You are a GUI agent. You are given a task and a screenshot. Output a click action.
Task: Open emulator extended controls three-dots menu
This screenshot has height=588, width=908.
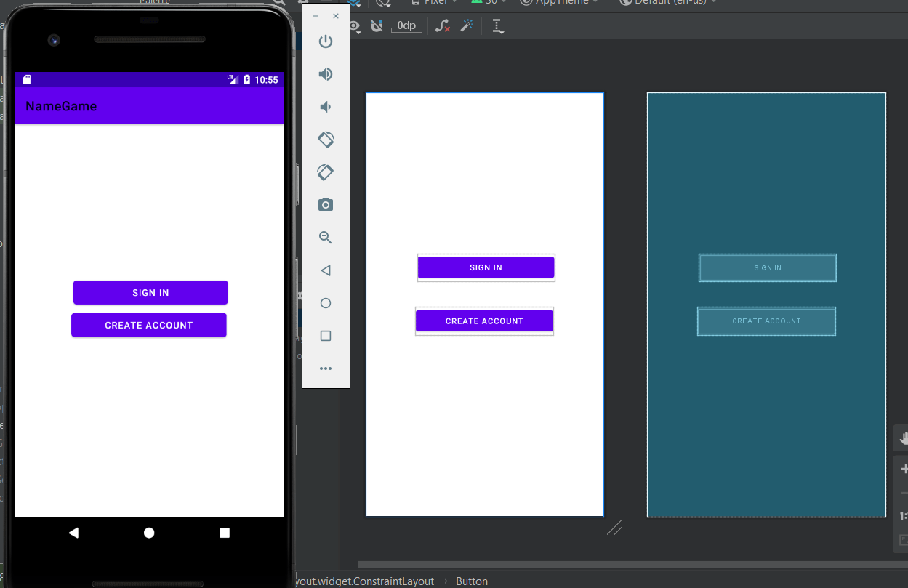[326, 368]
